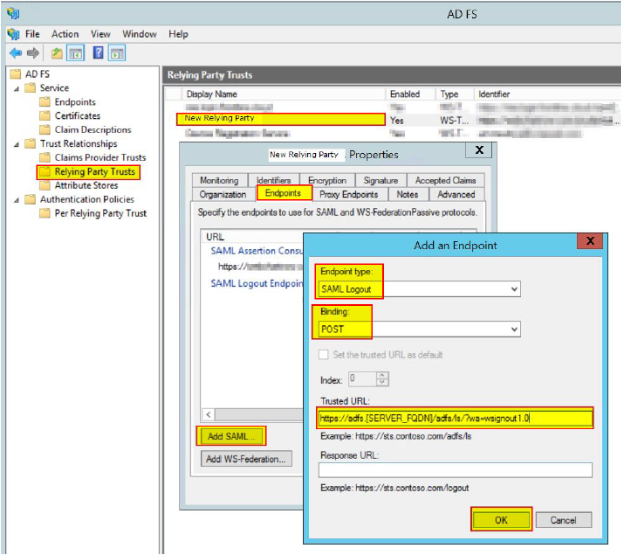The width and height of the screenshot is (621, 555).
Task: Click into the Response URL field
Action: tap(455, 470)
